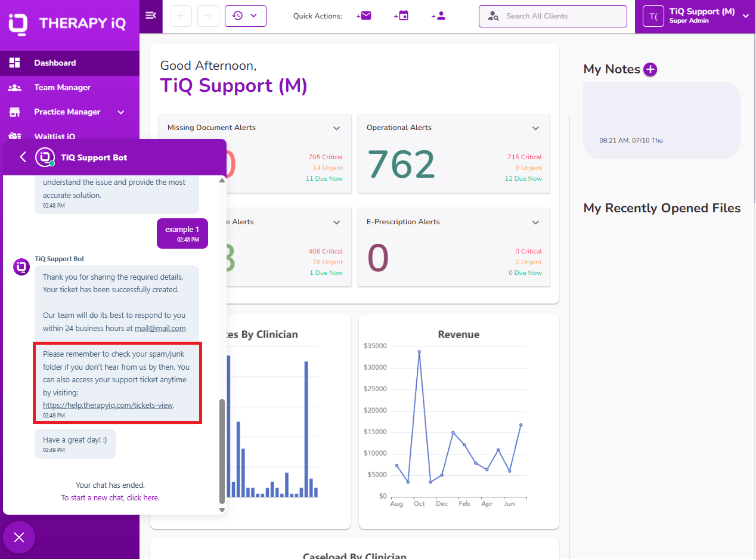Click the client search magnifier icon
This screenshot has height=560, width=756.
point(493,16)
